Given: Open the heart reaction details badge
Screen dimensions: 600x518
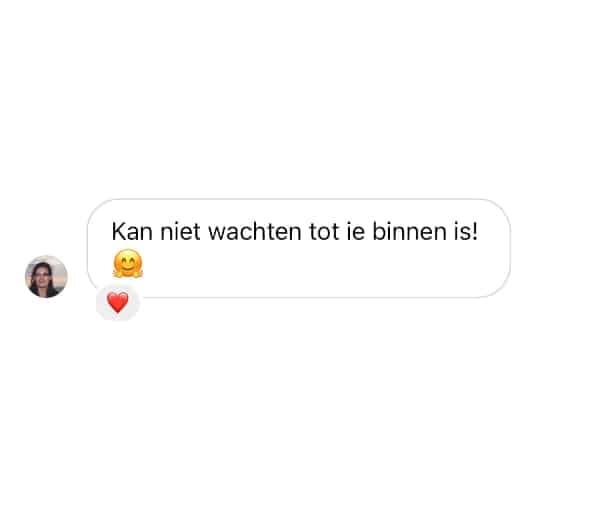Looking at the screenshot, I should (118, 303).
